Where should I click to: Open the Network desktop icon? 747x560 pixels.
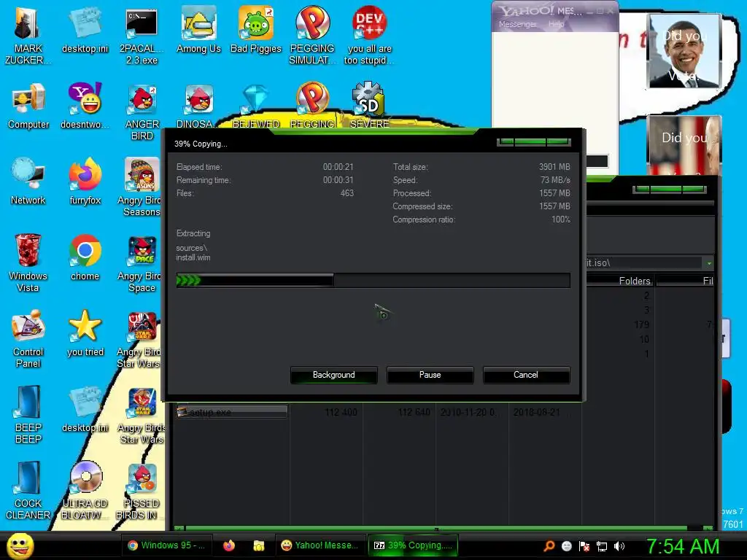coord(28,182)
